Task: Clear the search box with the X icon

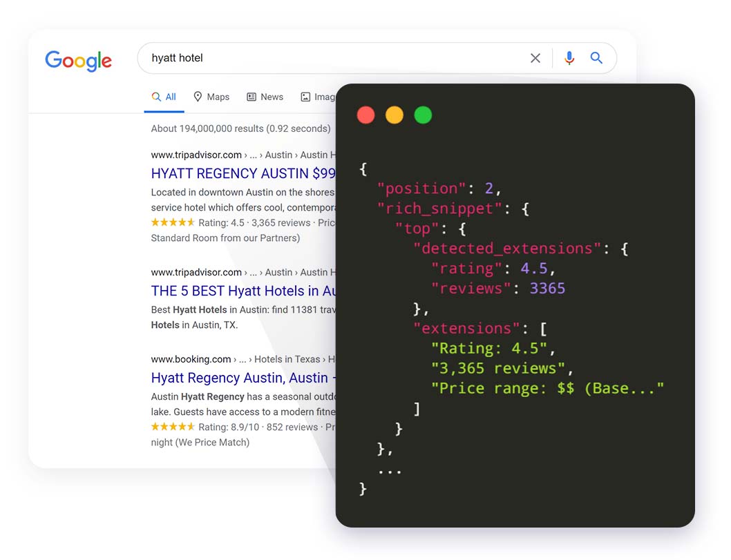Action: (x=535, y=59)
